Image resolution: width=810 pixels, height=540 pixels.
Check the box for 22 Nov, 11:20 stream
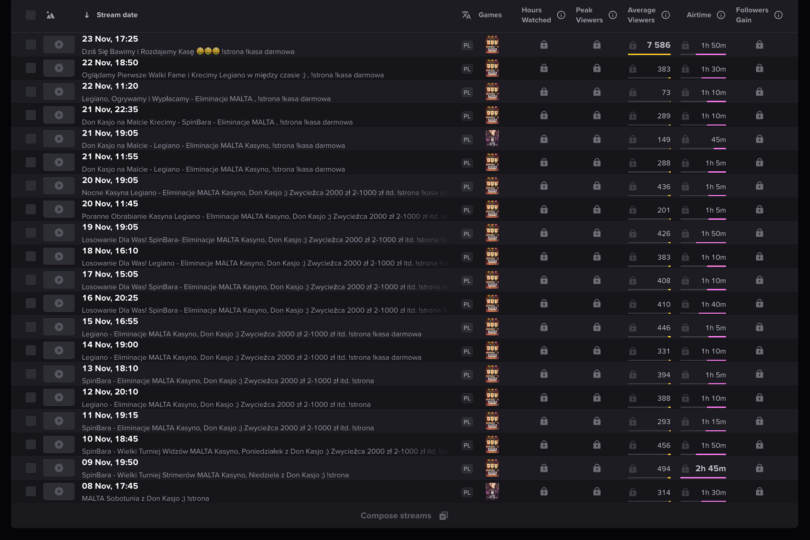pyautogui.click(x=31, y=92)
